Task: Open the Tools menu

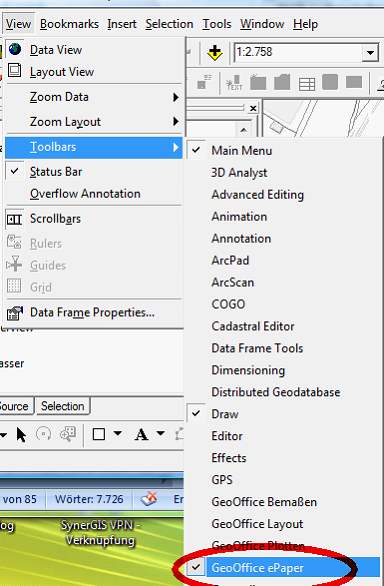Action: pyautogui.click(x=217, y=24)
